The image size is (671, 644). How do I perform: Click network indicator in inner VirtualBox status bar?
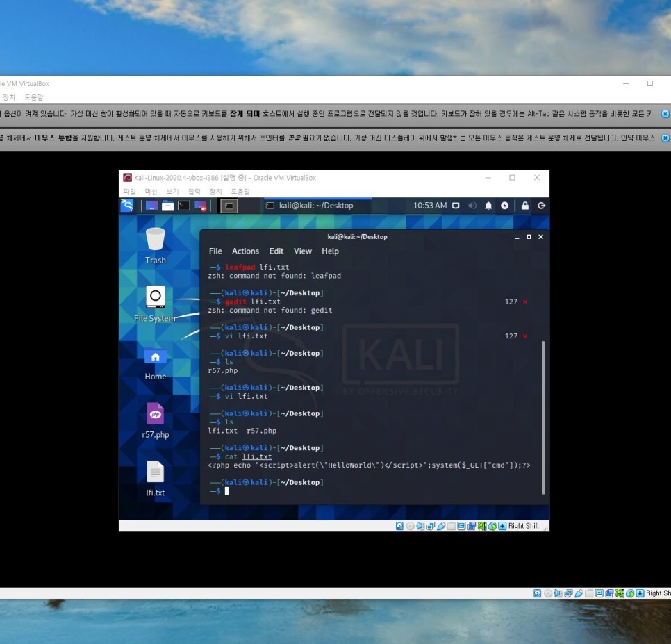[431, 526]
